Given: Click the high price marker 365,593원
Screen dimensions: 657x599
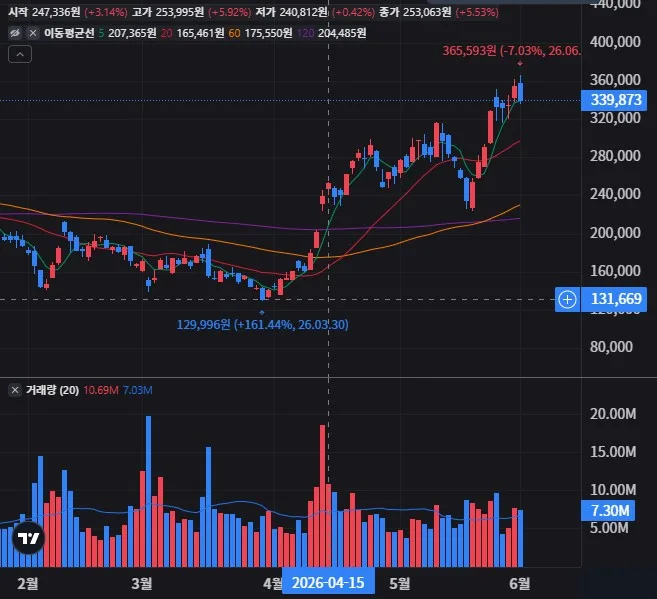Looking at the screenshot, I should click(x=512, y=51).
